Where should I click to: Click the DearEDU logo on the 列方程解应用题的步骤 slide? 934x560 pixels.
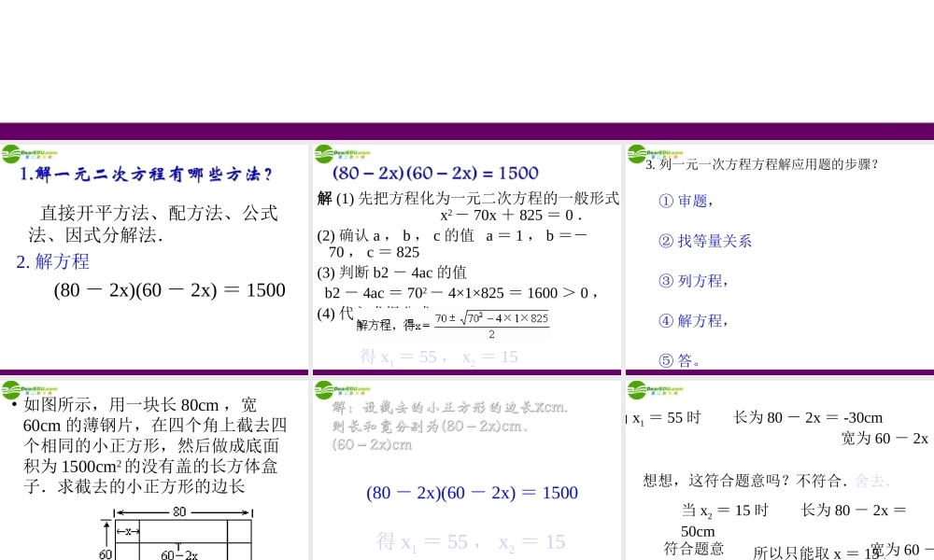[x=656, y=154]
